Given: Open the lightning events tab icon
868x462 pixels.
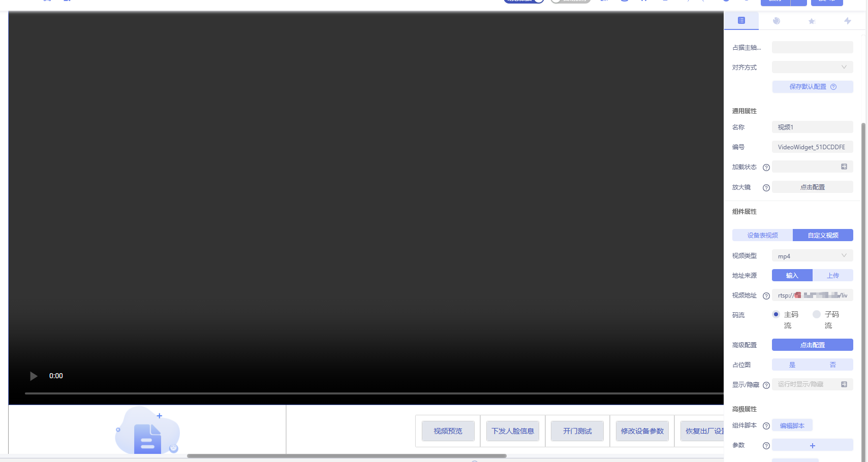Looking at the screenshot, I should click(x=847, y=21).
